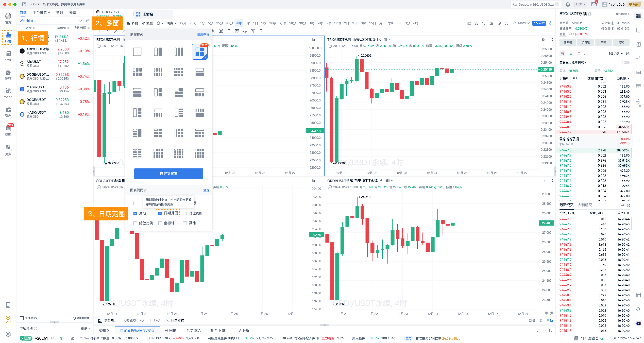Switch to the 大额成交 tab
Screen dimensions: 644x343
585,205
